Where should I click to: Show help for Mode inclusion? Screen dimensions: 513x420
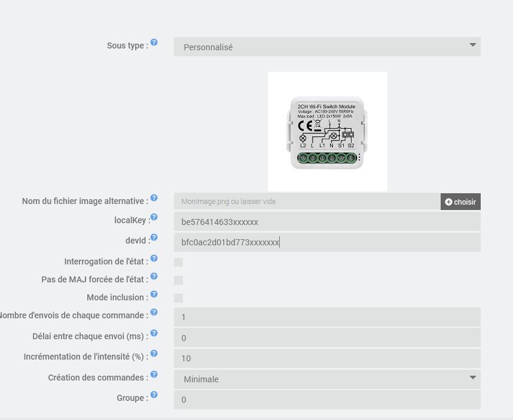pos(154,294)
